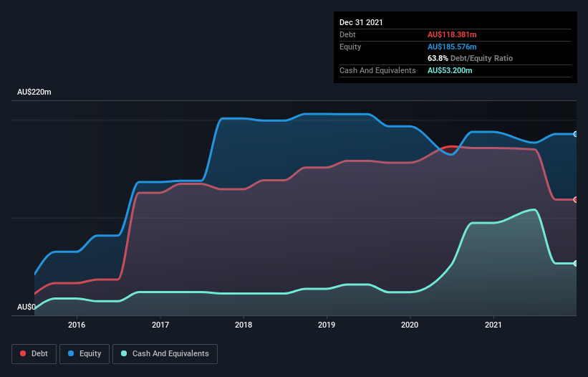Click the AU$118.381m debt value
The width and height of the screenshot is (588, 377).
pos(452,34)
